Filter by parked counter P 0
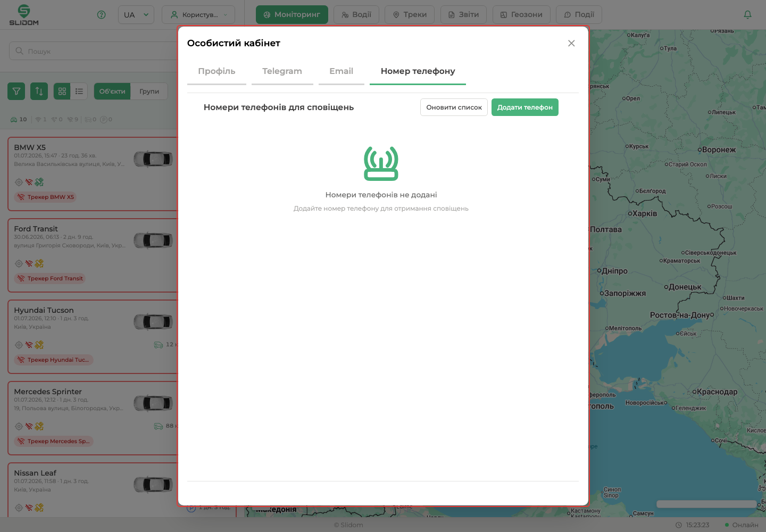Image resolution: width=766 pixels, height=532 pixels. pyautogui.click(x=106, y=119)
